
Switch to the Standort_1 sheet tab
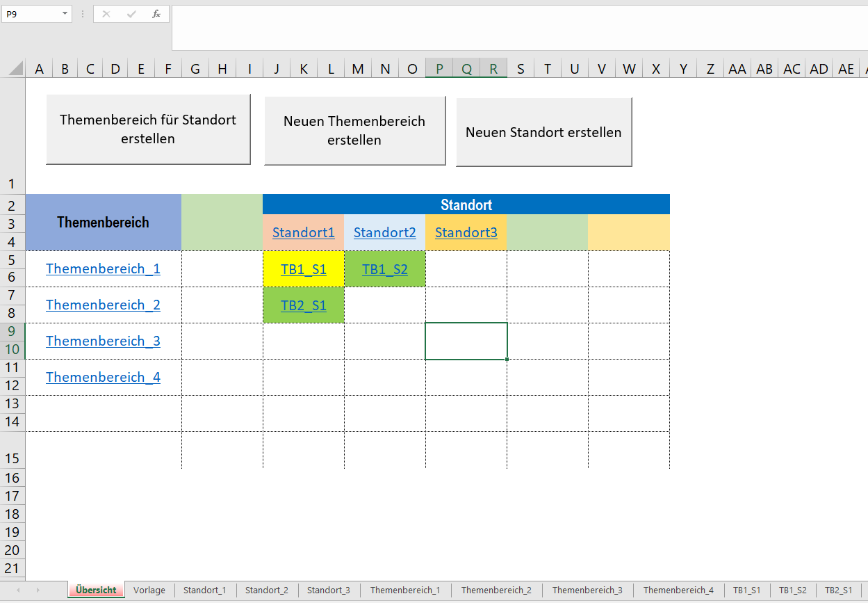[x=205, y=590]
